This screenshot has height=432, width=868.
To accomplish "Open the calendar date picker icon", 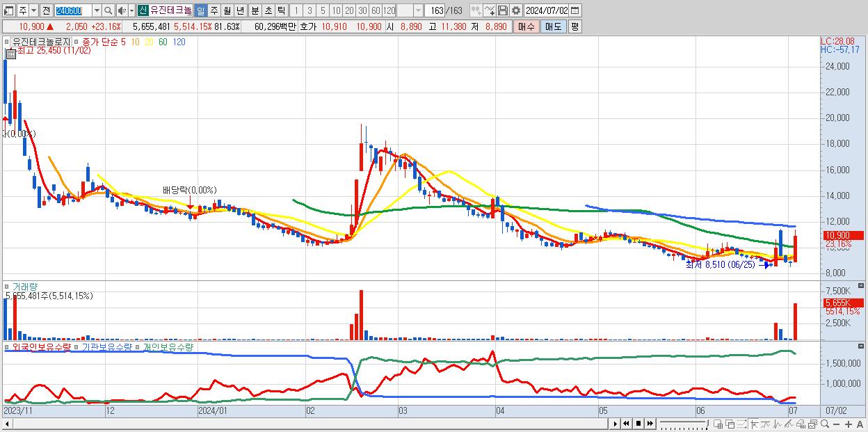I will click(x=574, y=10).
